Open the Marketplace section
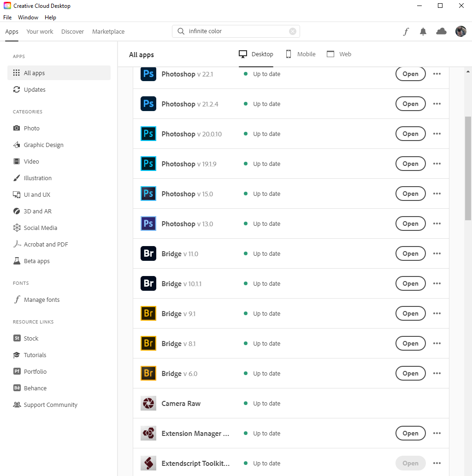This screenshot has height=476, width=472. (108, 31)
